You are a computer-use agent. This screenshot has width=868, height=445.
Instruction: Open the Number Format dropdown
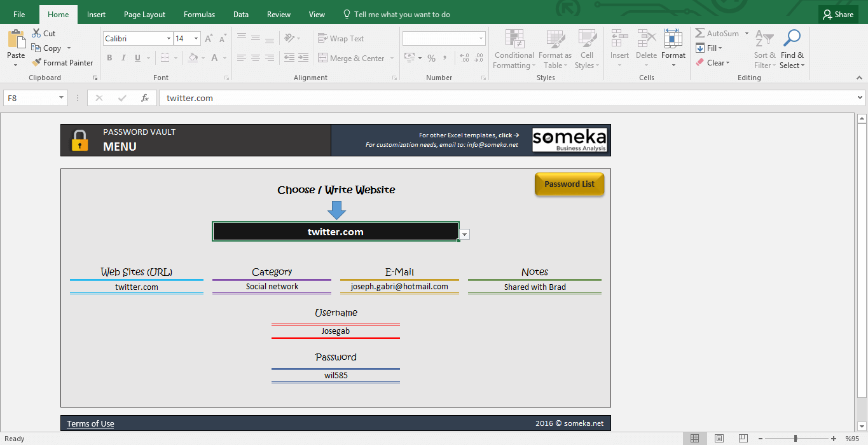pyautogui.click(x=481, y=39)
